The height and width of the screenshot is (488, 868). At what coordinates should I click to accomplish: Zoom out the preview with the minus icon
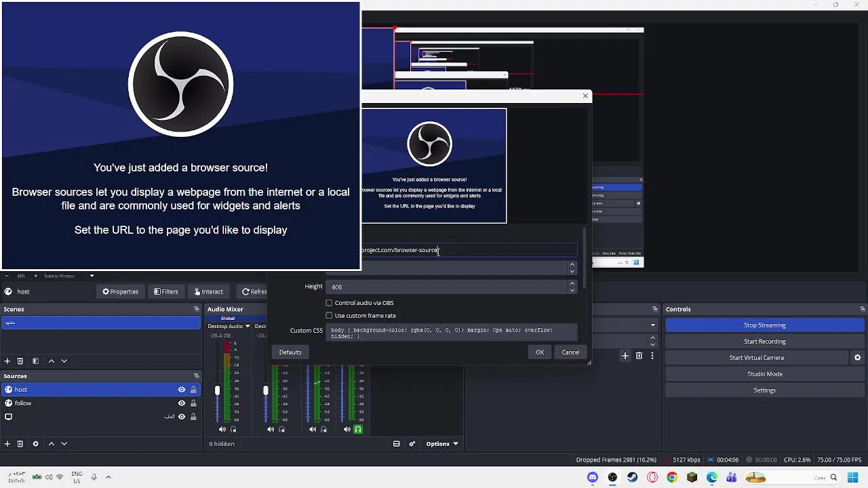tap(7, 276)
